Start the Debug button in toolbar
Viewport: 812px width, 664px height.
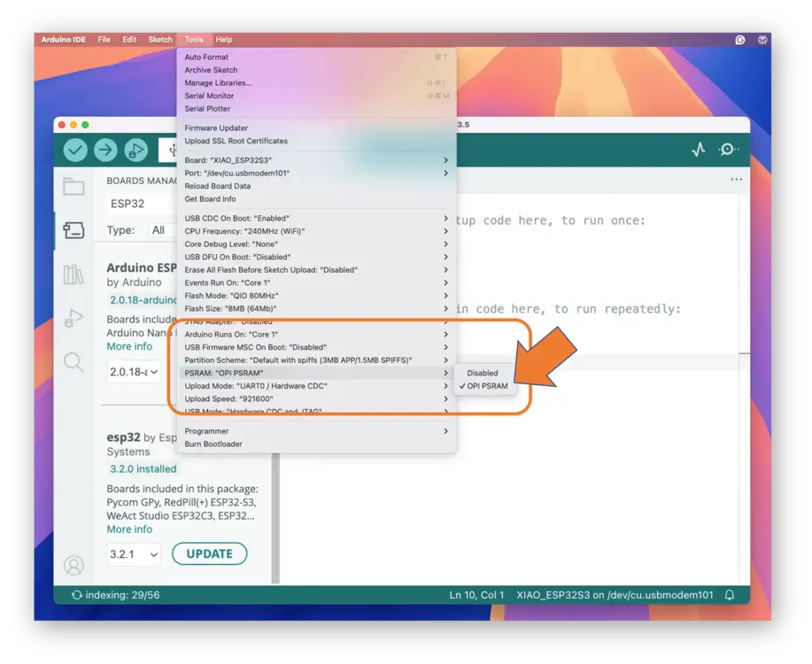[x=135, y=151]
